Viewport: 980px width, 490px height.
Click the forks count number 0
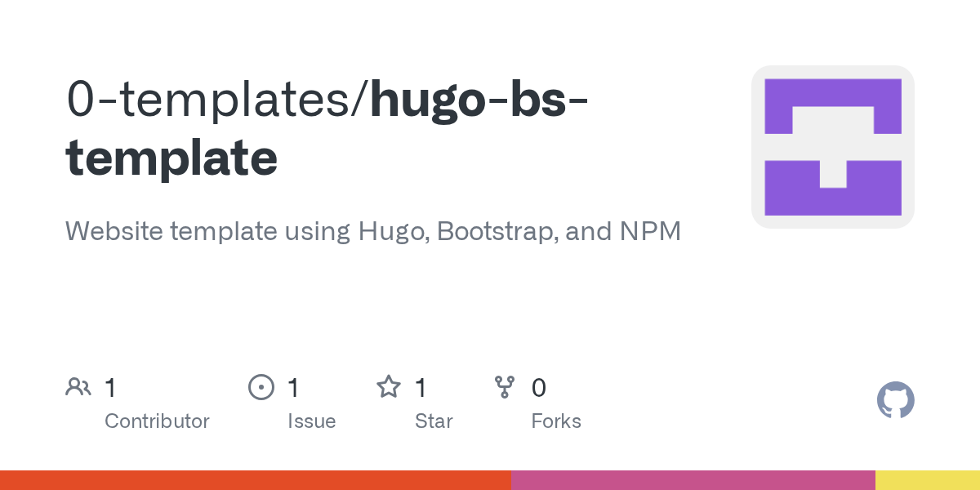click(x=539, y=388)
